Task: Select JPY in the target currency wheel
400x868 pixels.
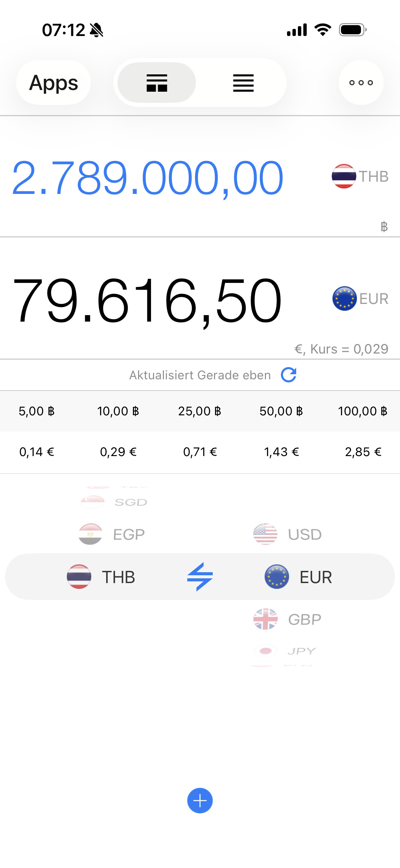Action: pos(286,651)
